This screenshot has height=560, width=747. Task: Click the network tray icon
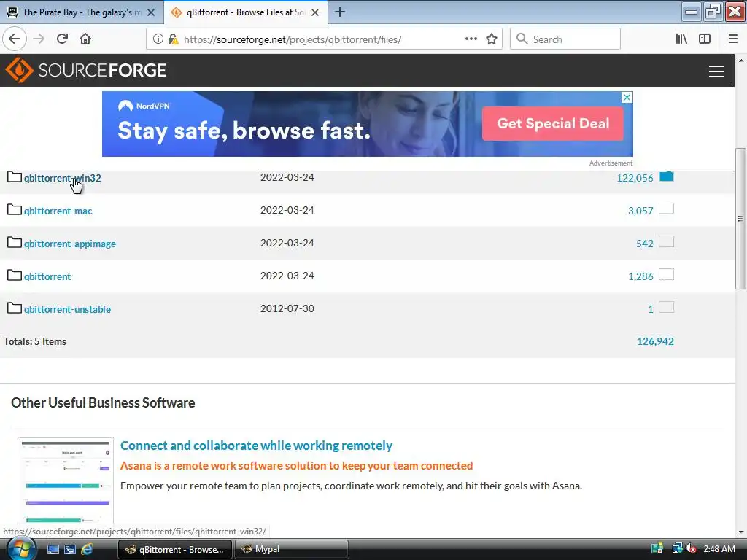pos(676,548)
